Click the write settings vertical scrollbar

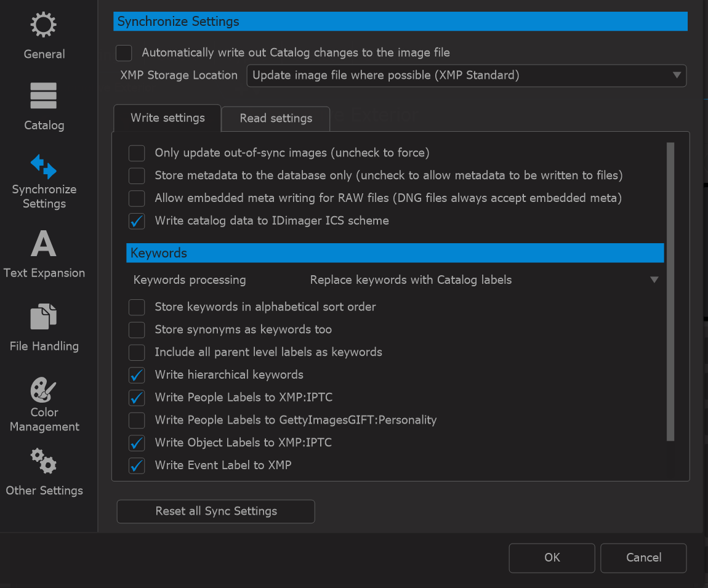[670, 291]
